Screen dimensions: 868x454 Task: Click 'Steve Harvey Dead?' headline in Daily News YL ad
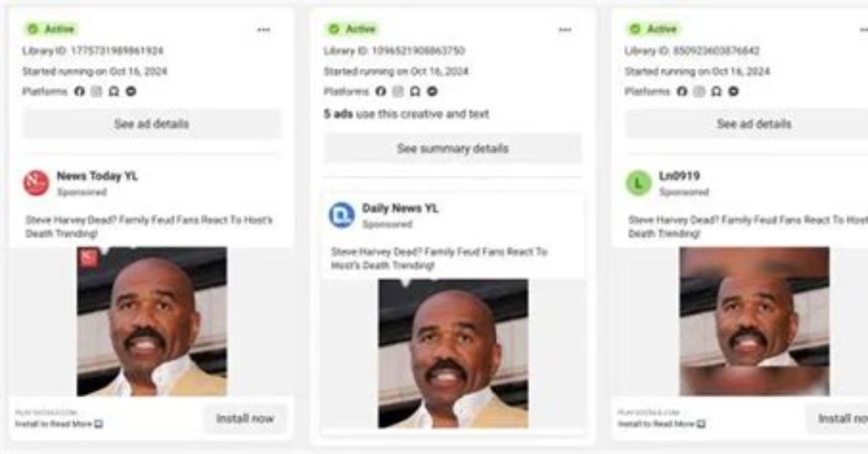pyautogui.click(x=439, y=259)
